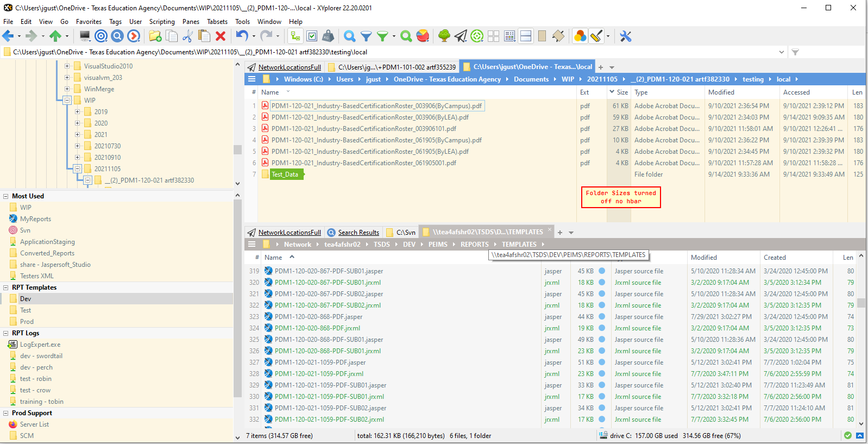Toggle the Show Tree panel button
Image resolution: width=868 pixels, height=444 pixels.
pos(295,36)
